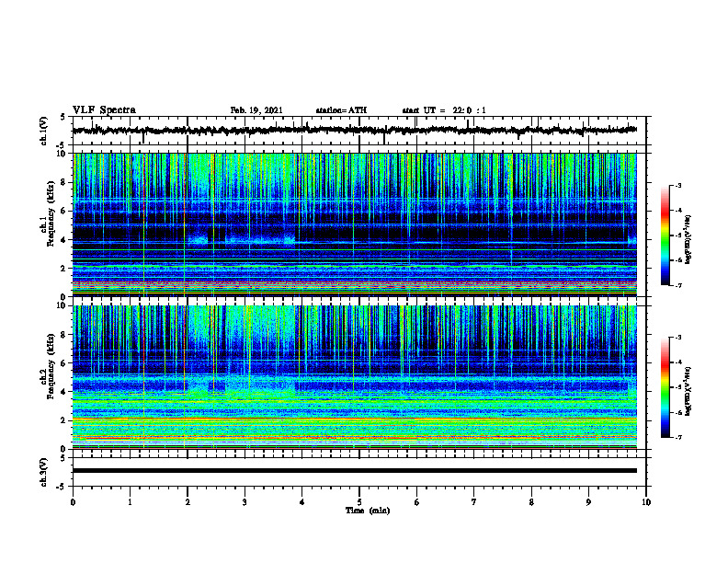This screenshot has height=563, width=728.
Task: Click inside the ch.1 spectrogram panel
Action: 354,224
